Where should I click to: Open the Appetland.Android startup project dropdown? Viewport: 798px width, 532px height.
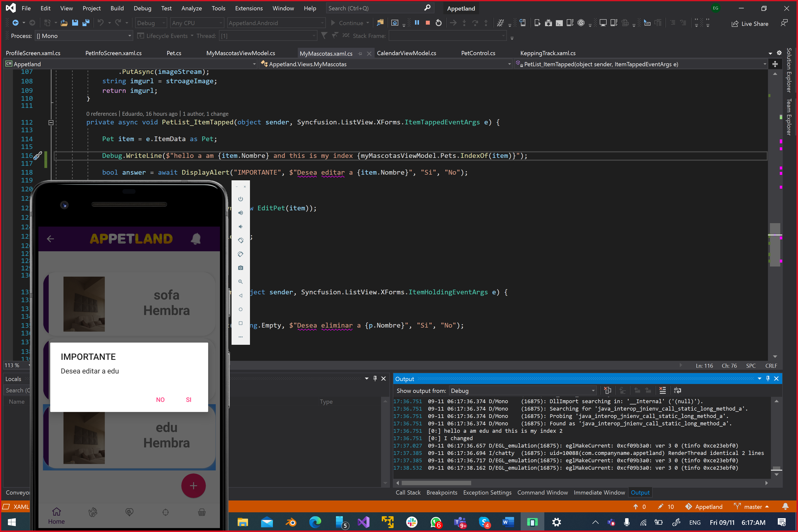tap(276, 23)
